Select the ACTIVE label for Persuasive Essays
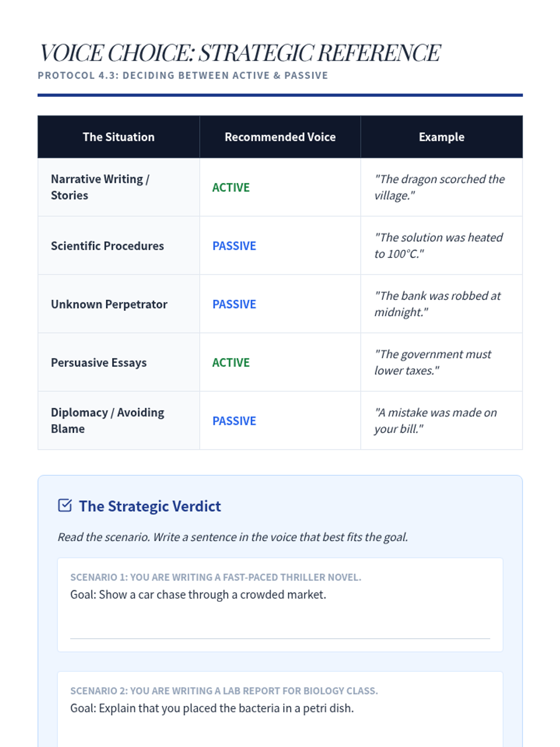 point(231,363)
